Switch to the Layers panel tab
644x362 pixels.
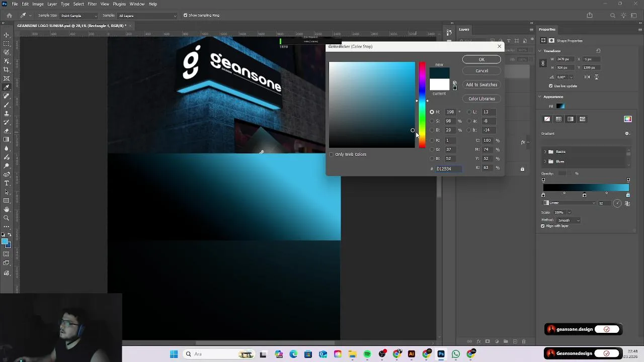[x=464, y=30]
